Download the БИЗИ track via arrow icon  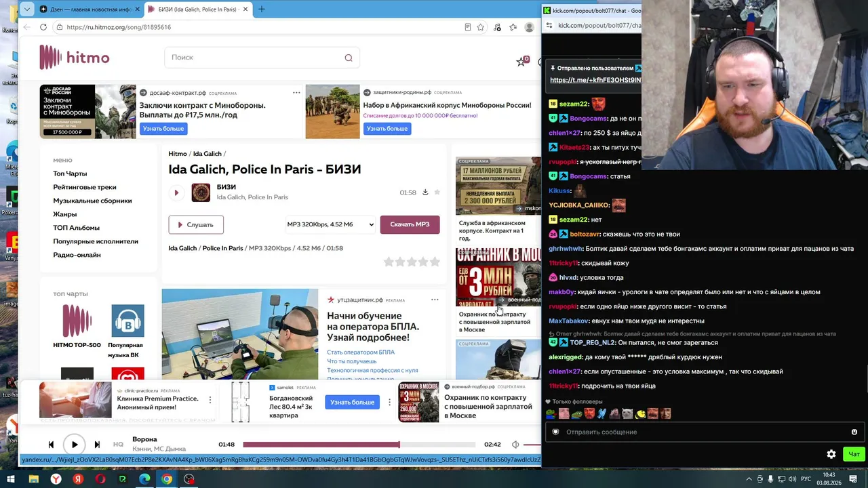[425, 192]
